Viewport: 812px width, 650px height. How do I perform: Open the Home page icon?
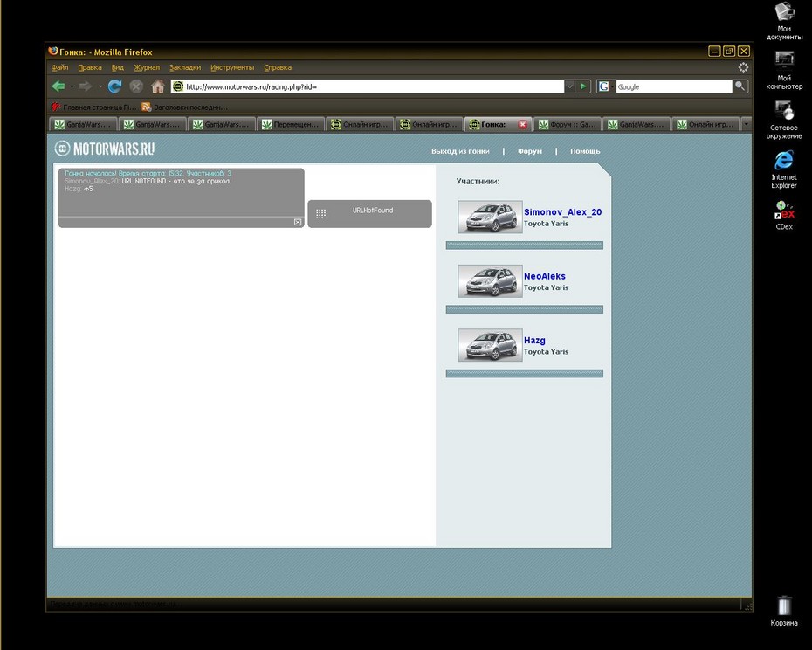coord(158,86)
